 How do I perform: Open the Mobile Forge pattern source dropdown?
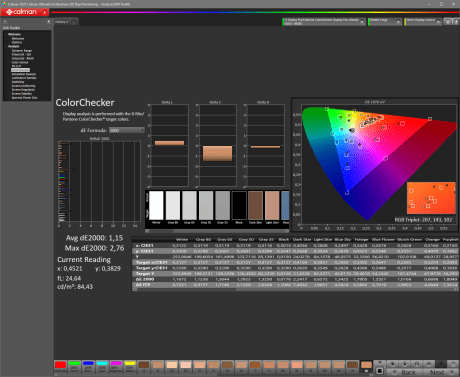(x=385, y=22)
